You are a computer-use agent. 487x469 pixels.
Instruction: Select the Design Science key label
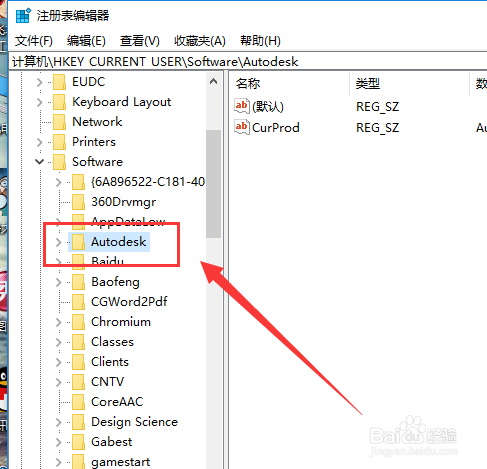point(135,422)
